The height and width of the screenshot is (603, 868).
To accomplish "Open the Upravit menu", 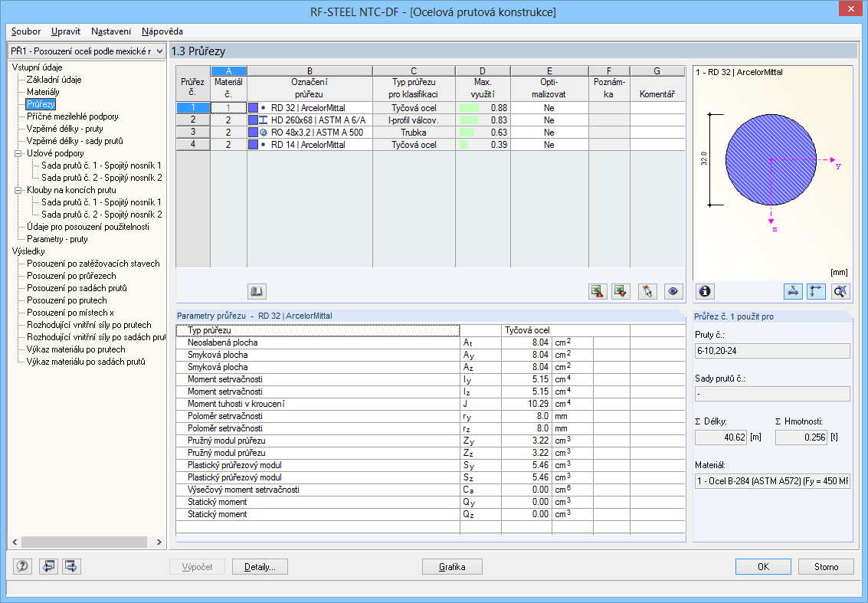I will [66, 31].
